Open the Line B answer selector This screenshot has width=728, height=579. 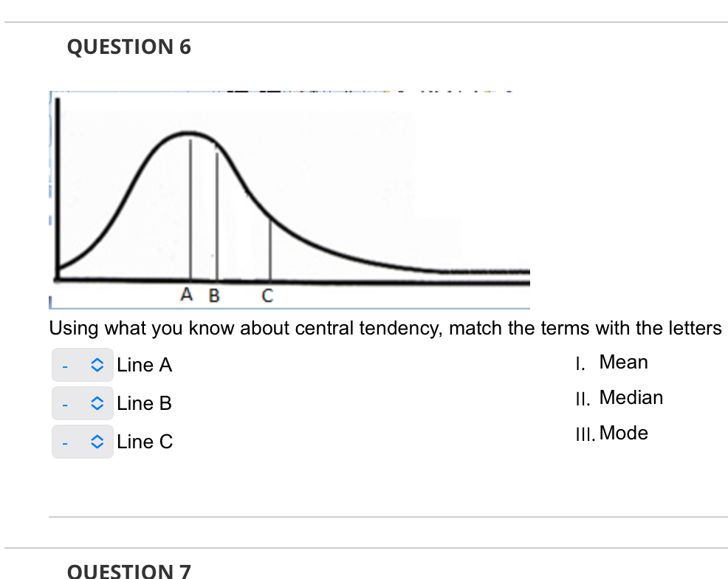click(x=82, y=402)
